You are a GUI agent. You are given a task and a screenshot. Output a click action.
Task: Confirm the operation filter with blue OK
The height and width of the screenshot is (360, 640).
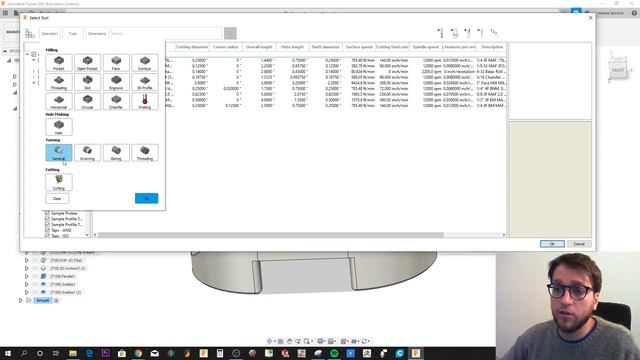point(147,198)
